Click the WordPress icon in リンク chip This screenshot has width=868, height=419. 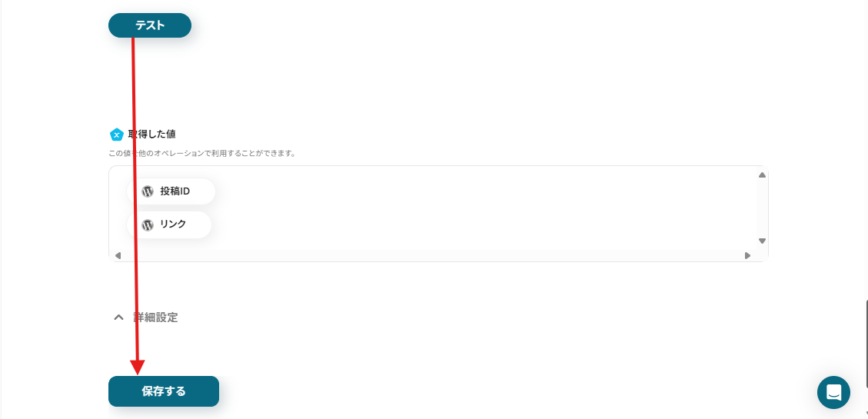pos(148,224)
